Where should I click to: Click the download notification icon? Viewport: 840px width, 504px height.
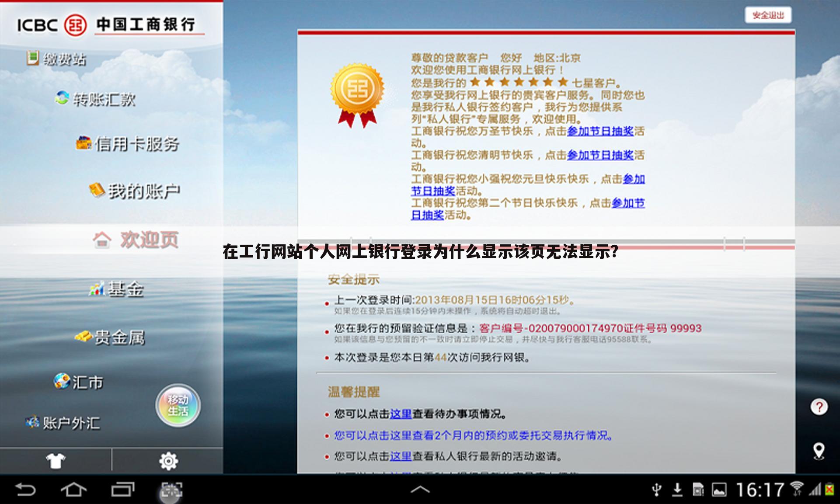[677, 490]
